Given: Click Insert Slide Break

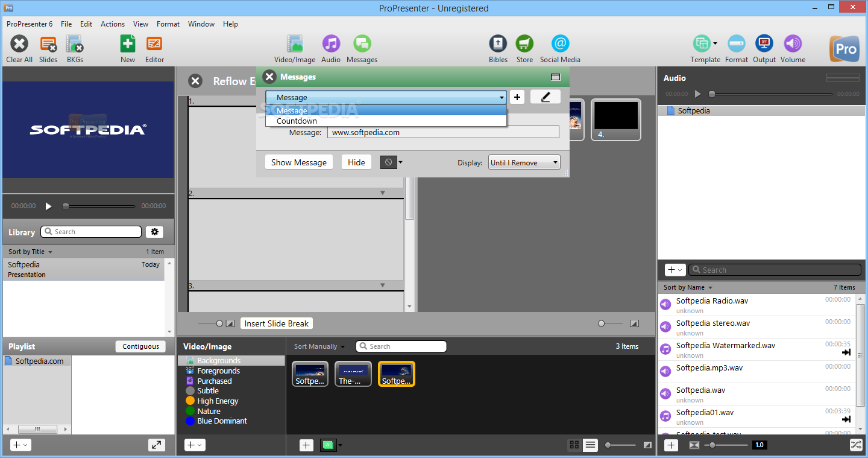Looking at the screenshot, I should [x=277, y=323].
